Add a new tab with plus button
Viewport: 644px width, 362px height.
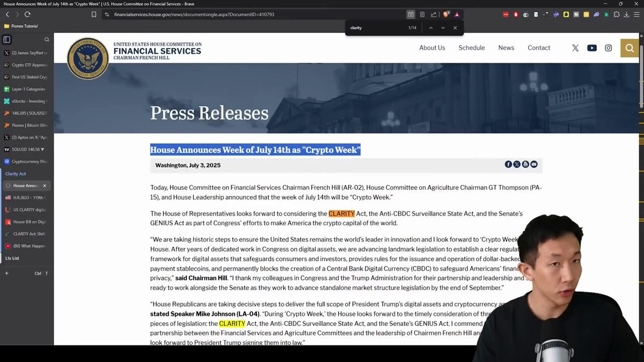coord(6,274)
